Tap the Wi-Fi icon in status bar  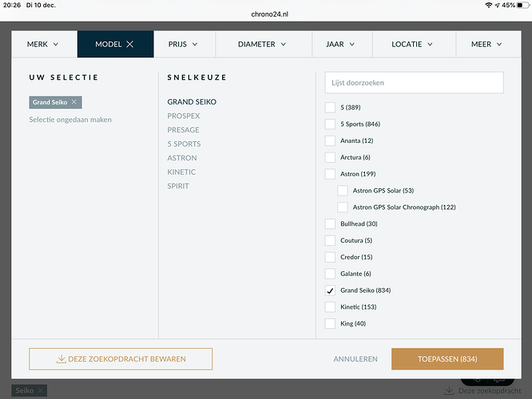tap(489, 5)
